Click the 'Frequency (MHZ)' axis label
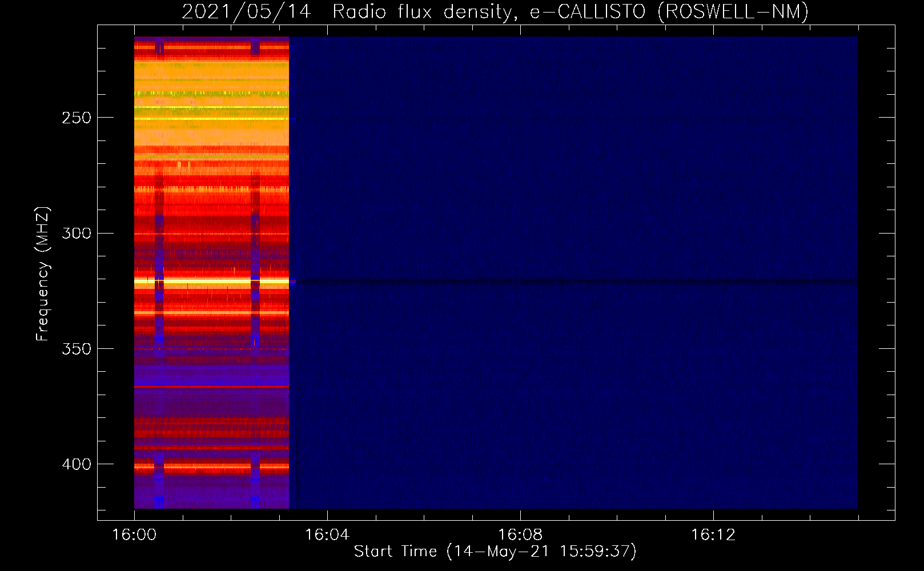Screen dimensions: 924x571 click(43, 274)
